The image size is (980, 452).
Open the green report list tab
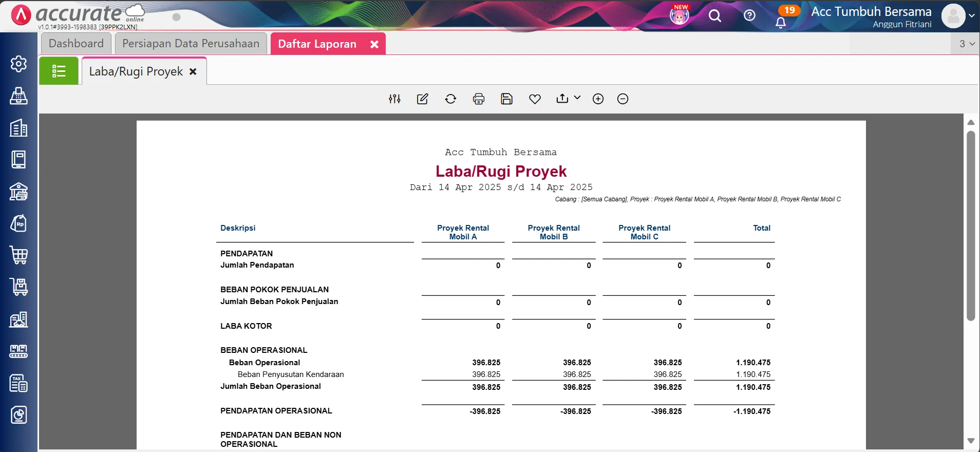(x=59, y=71)
